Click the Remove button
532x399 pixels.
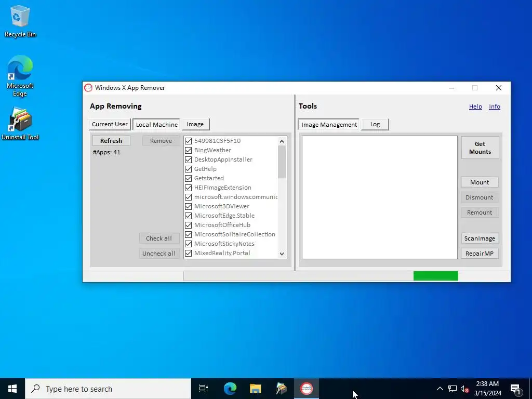click(x=161, y=141)
